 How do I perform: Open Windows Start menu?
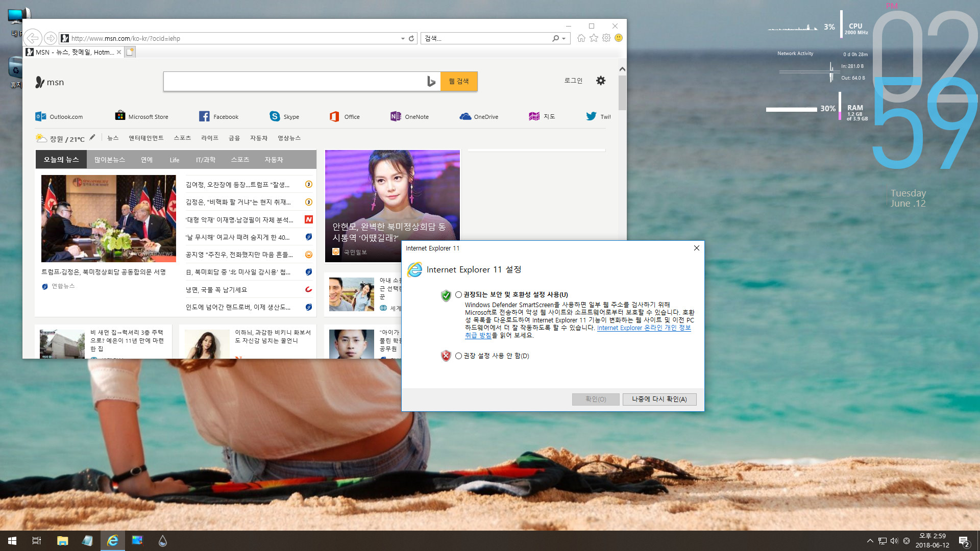coord(12,541)
